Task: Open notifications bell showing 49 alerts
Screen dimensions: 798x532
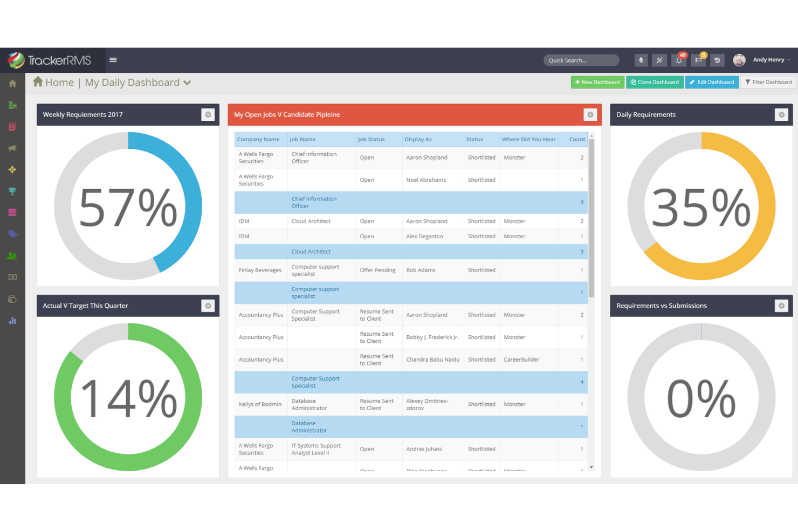Action: [x=679, y=60]
